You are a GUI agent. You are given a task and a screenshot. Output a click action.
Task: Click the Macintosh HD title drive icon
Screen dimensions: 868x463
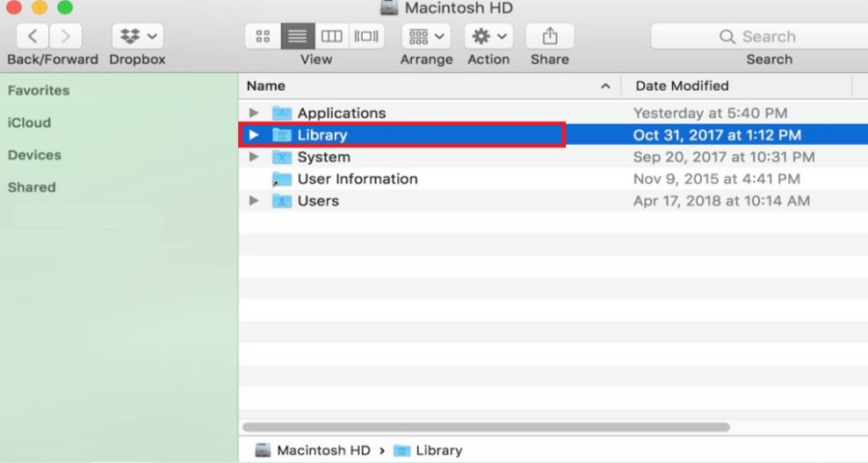[390, 7]
